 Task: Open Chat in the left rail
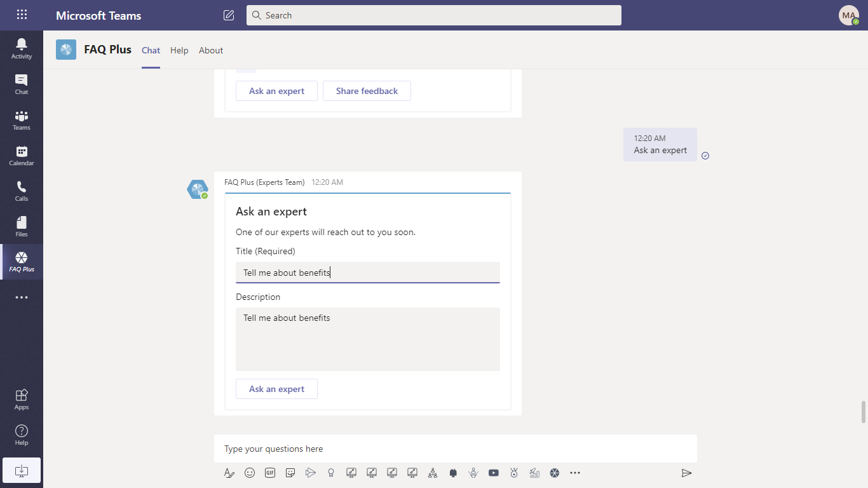pos(22,84)
